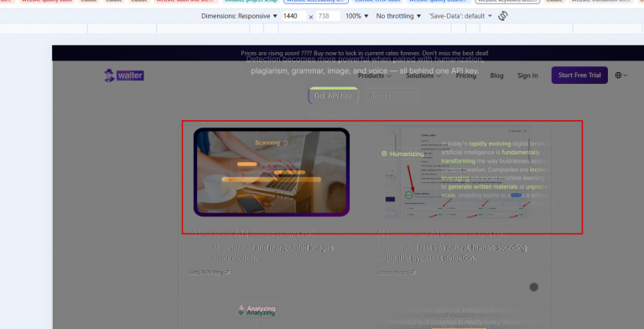
Task: Open the Pricing page
Action: point(465,76)
